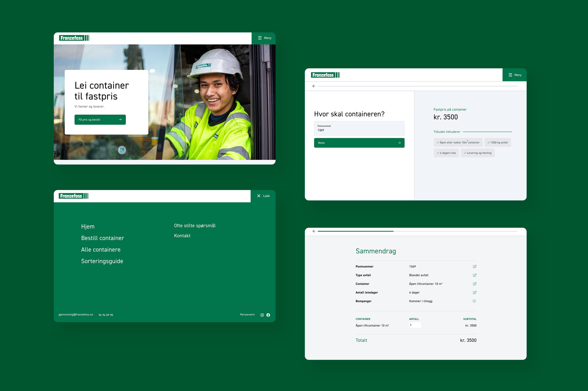Click the gjenvinning@franzefoss.no email link
The width and height of the screenshot is (588, 391).
[75, 315]
